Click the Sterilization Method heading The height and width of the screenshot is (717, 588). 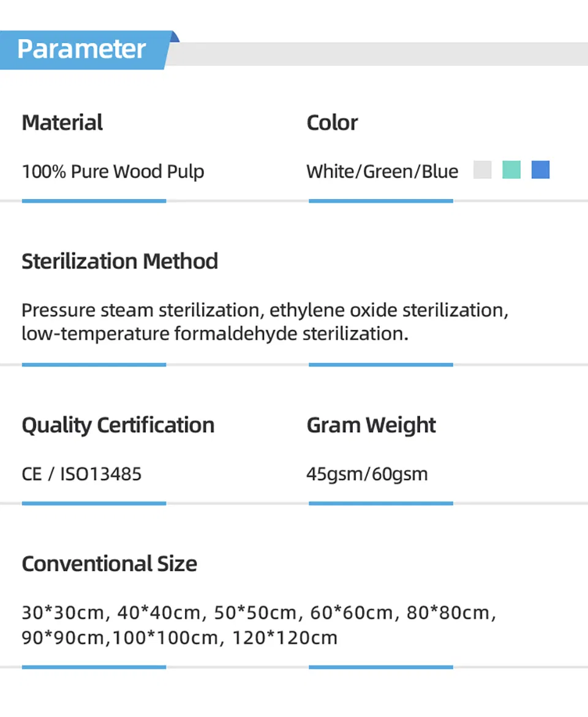[119, 261]
